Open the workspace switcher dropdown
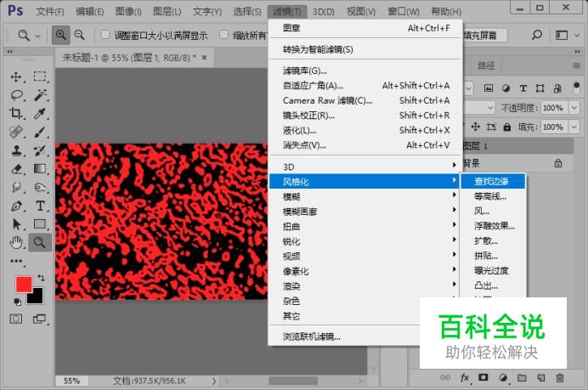 577,35
